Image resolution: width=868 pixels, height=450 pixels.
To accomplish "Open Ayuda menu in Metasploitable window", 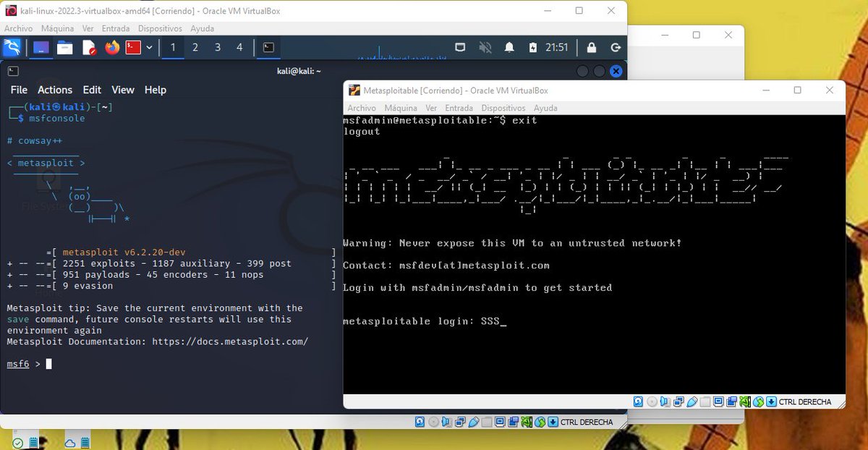I will 545,108.
